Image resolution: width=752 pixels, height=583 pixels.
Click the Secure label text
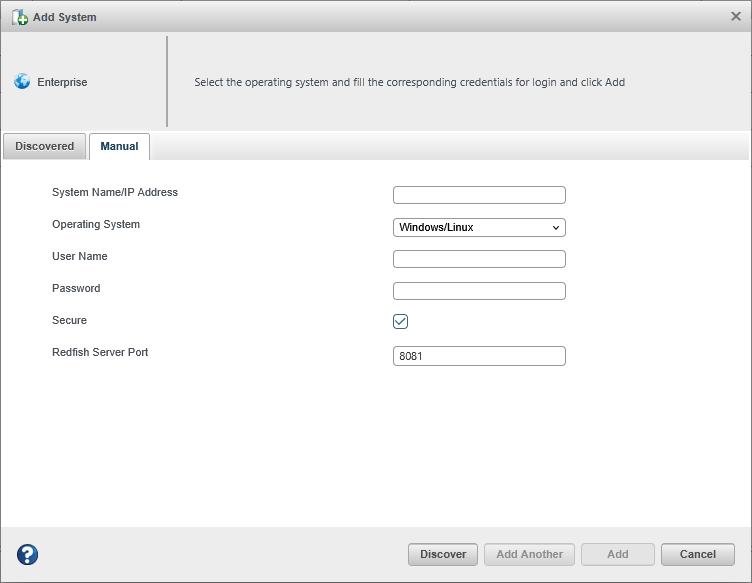pos(69,320)
